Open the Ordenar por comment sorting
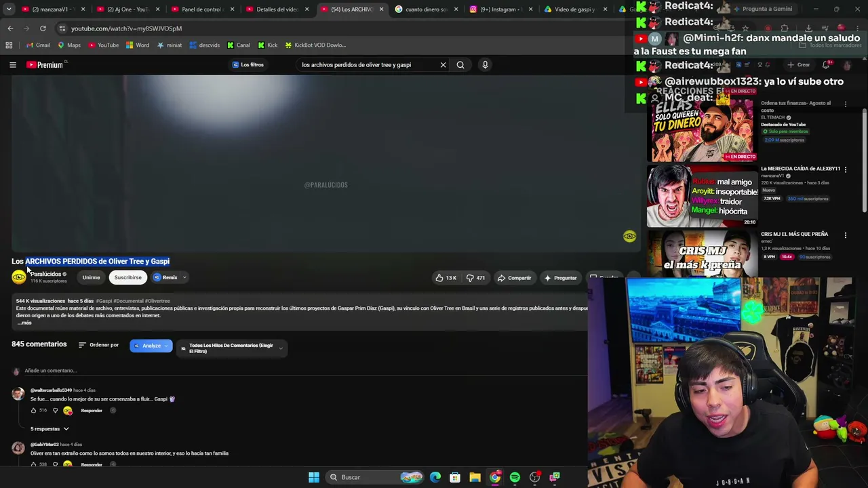This screenshot has height=488, width=868. [x=98, y=345]
